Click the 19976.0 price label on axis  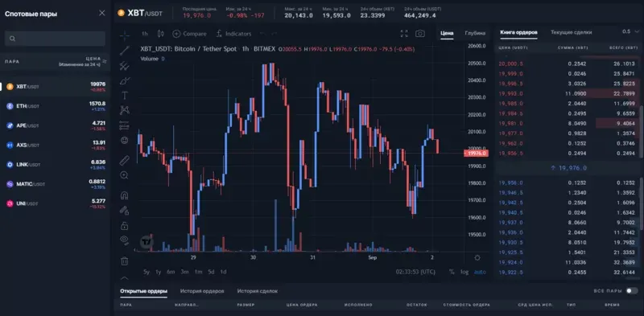(x=476, y=154)
